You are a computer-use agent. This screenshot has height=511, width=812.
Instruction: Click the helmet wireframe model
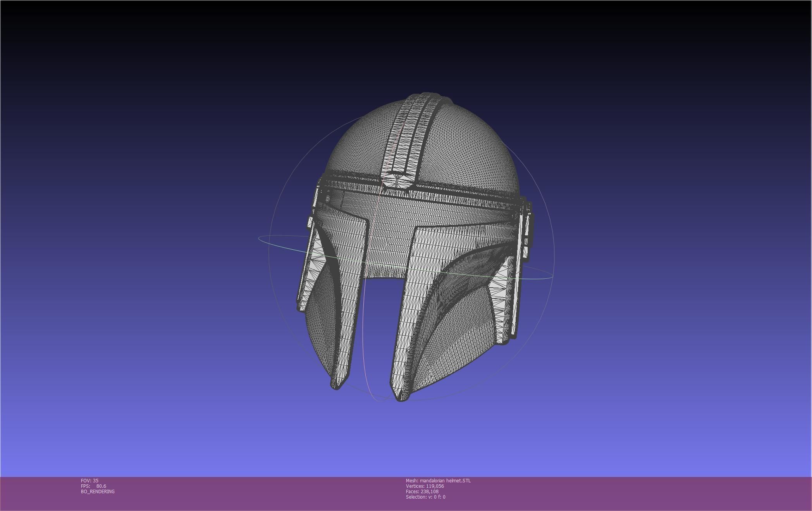(x=415, y=247)
